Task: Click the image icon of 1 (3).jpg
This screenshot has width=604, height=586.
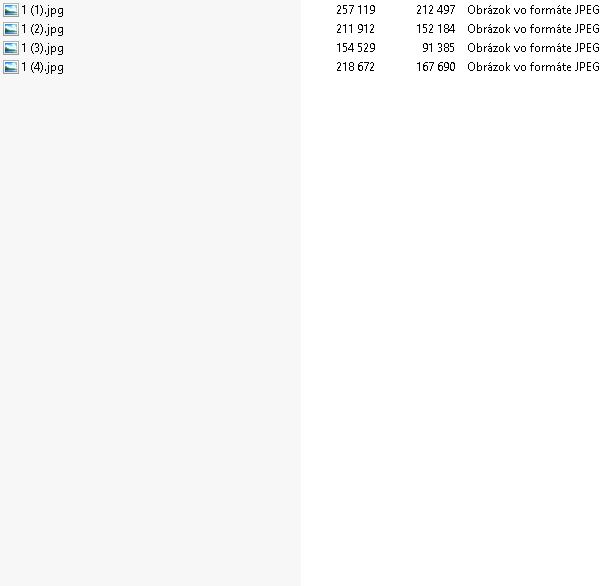Action: pos(10,48)
